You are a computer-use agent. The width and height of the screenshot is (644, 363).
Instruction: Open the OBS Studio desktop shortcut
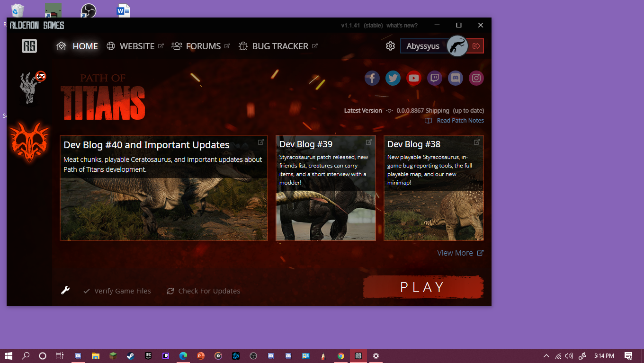(x=88, y=11)
